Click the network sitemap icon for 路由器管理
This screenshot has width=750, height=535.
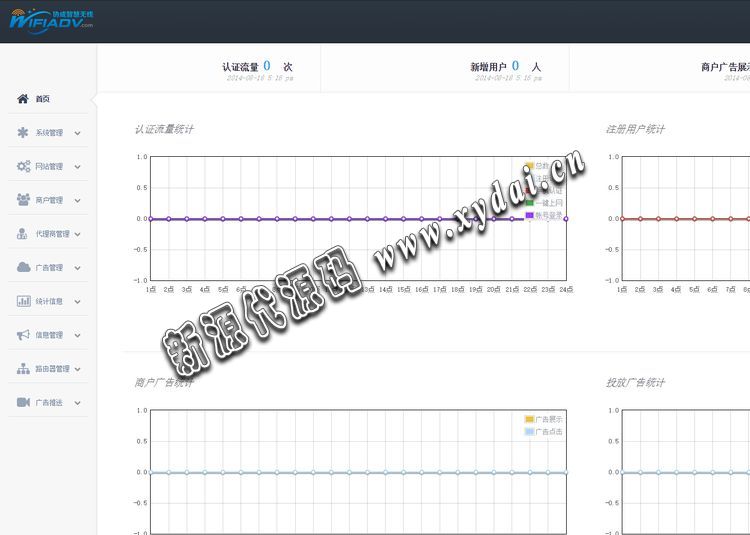tap(23, 369)
